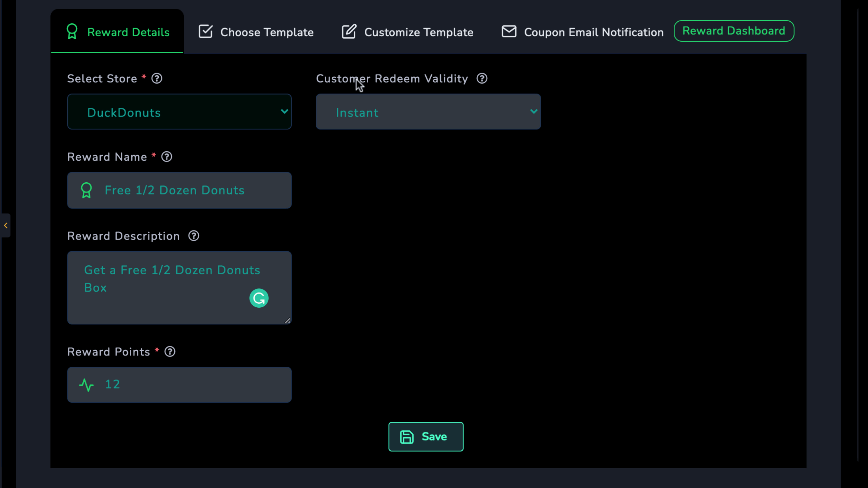Click the Customer Redeem Validity help icon

pyautogui.click(x=482, y=79)
